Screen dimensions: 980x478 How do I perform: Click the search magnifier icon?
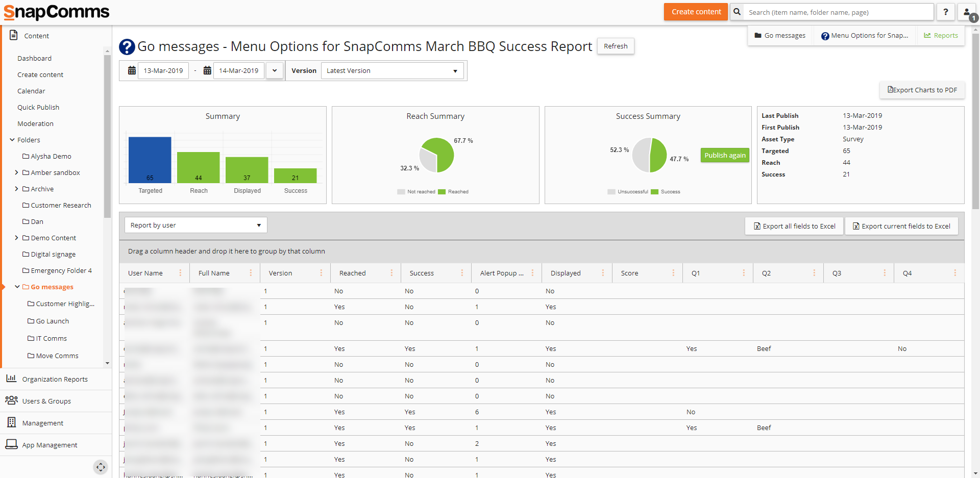click(737, 12)
